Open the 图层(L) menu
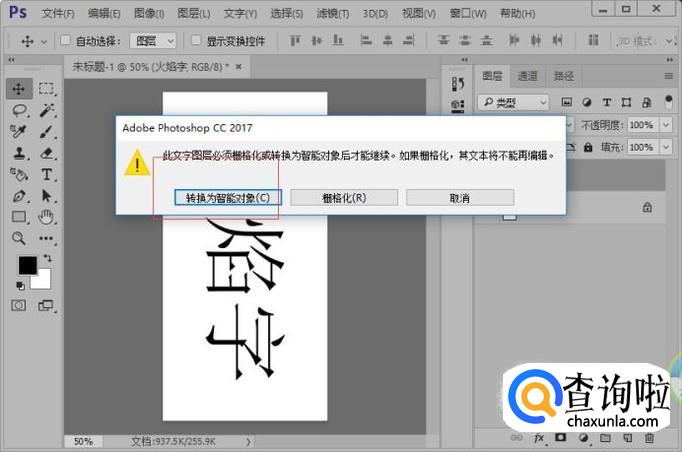 (x=194, y=14)
